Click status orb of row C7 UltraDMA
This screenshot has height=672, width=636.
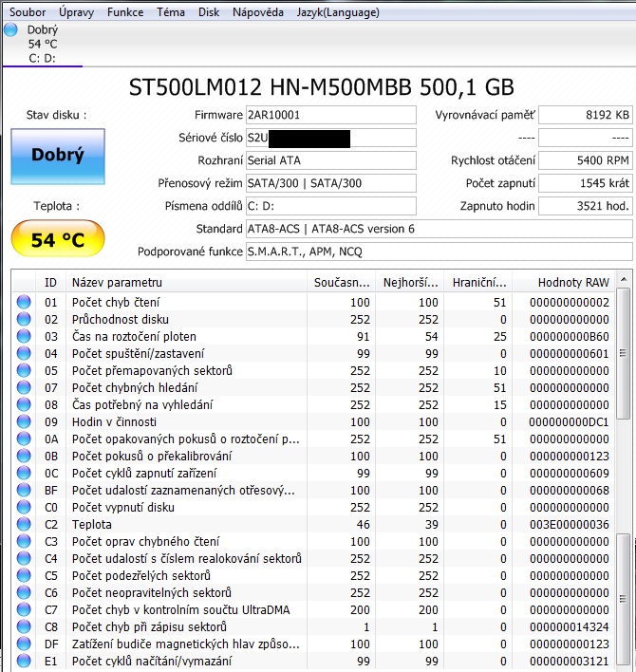(x=24, y=609)
